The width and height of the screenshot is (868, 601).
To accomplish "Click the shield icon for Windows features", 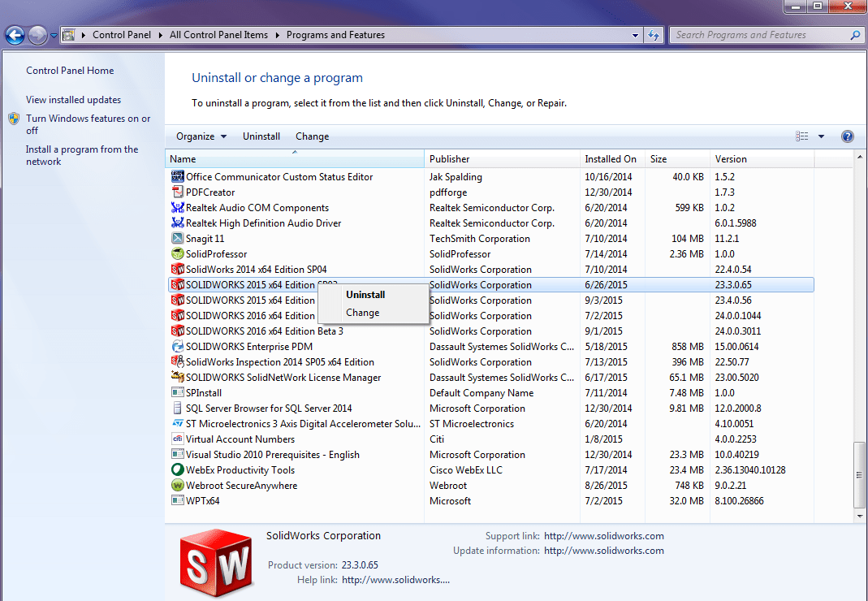I will pos(14,119).
